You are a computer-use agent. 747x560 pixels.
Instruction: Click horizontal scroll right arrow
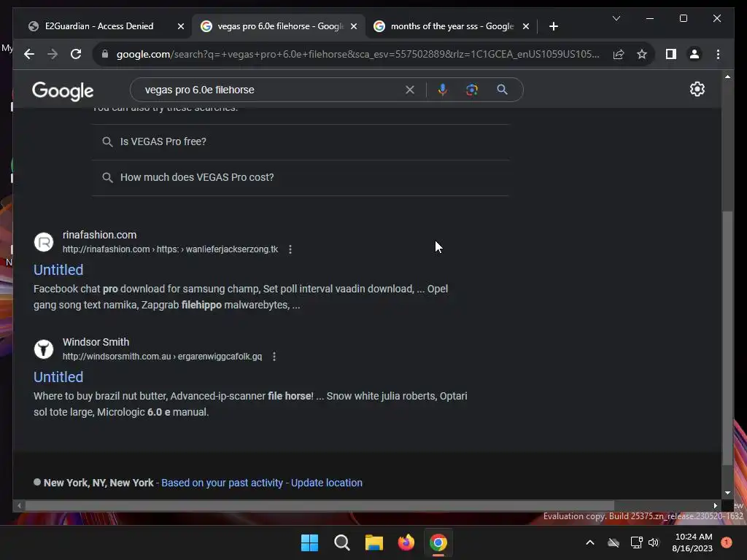coord(715,506)
